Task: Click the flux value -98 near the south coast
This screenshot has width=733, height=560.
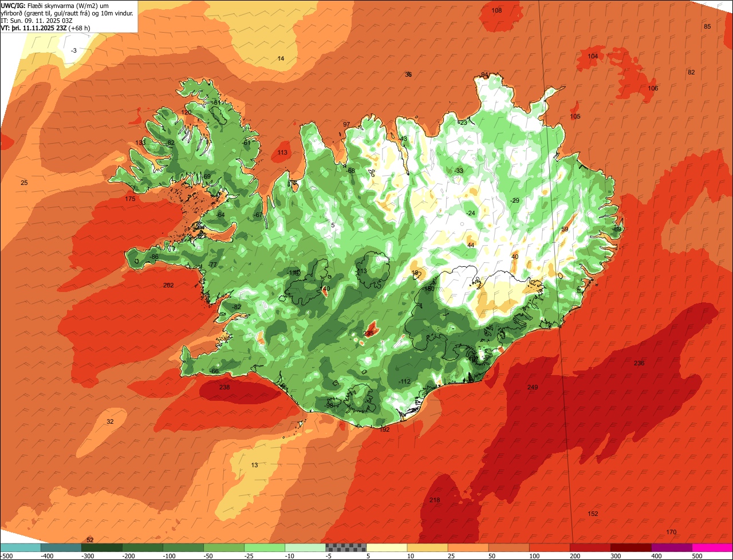Action: [x=329, y=406]
